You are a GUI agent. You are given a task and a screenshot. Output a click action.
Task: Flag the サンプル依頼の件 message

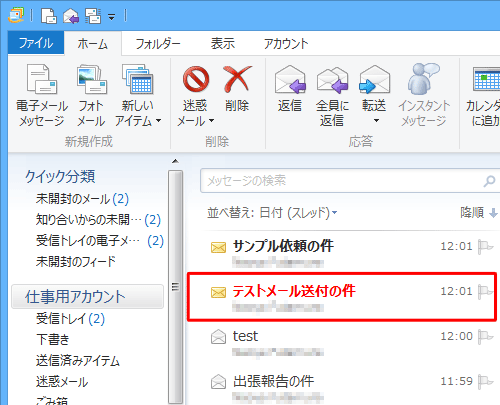485,247
